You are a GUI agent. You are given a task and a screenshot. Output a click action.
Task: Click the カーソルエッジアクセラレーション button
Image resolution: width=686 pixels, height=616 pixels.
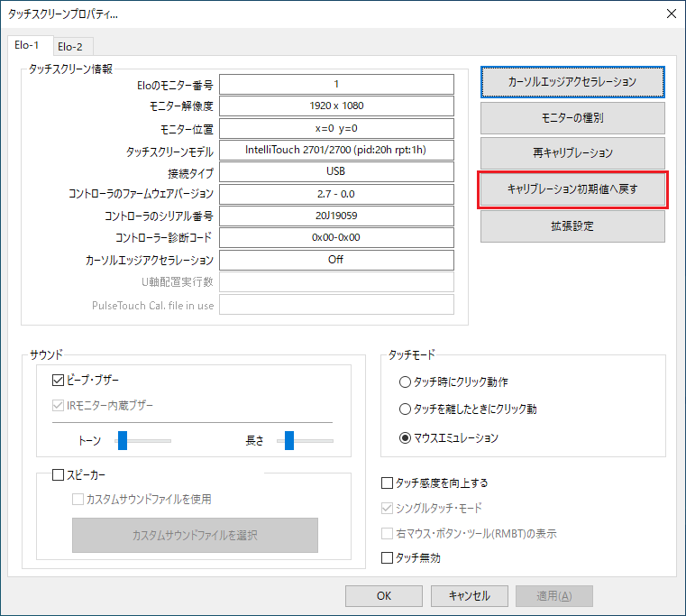[x=572, y=81]
